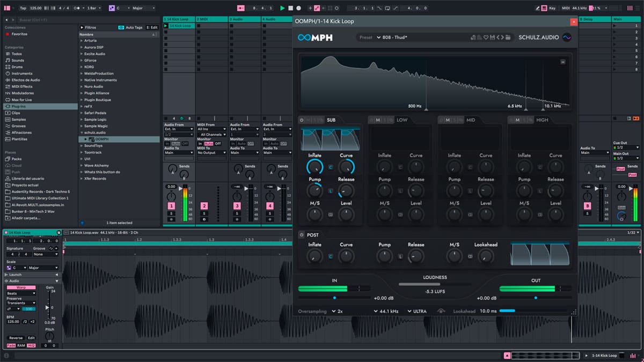Click the Schulz.Audio wave logo icon
This screenshot has height=362, width=644.
(567, 38)
